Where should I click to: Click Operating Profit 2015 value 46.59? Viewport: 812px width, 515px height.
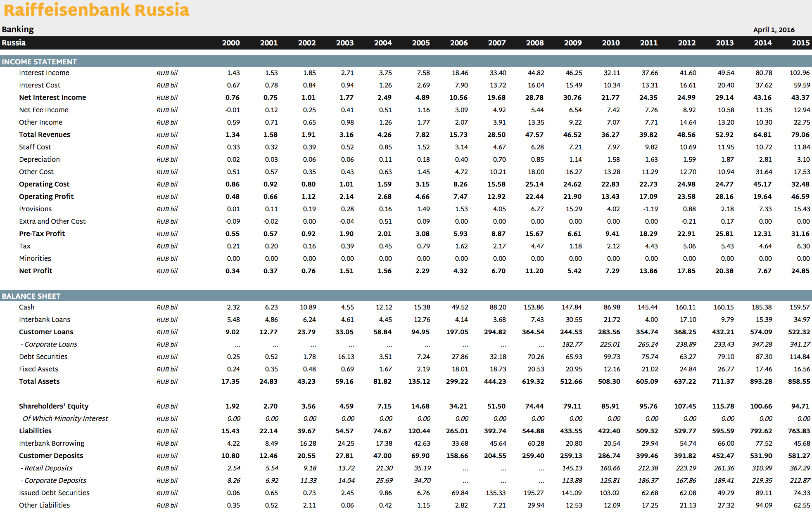click(800, 197)
